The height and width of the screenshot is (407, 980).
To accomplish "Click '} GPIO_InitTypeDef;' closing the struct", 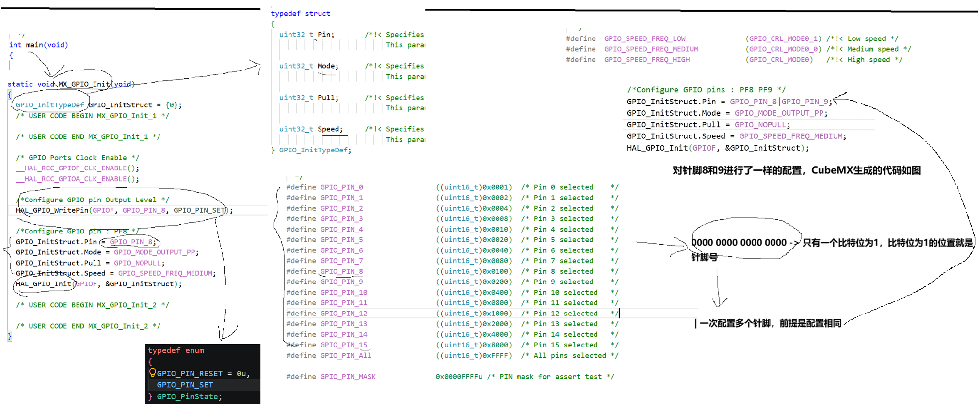I will pyautogui.click(x=311, y=150).
